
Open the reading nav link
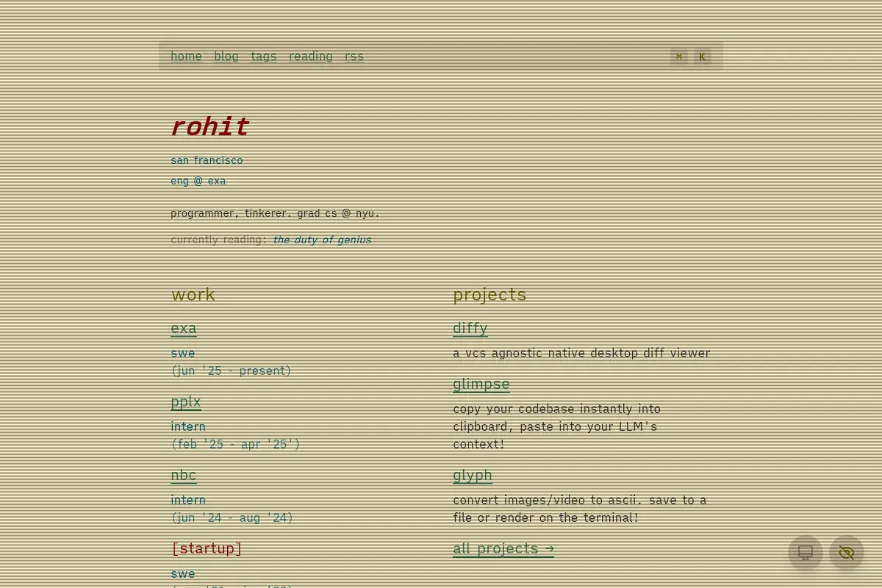310,57
